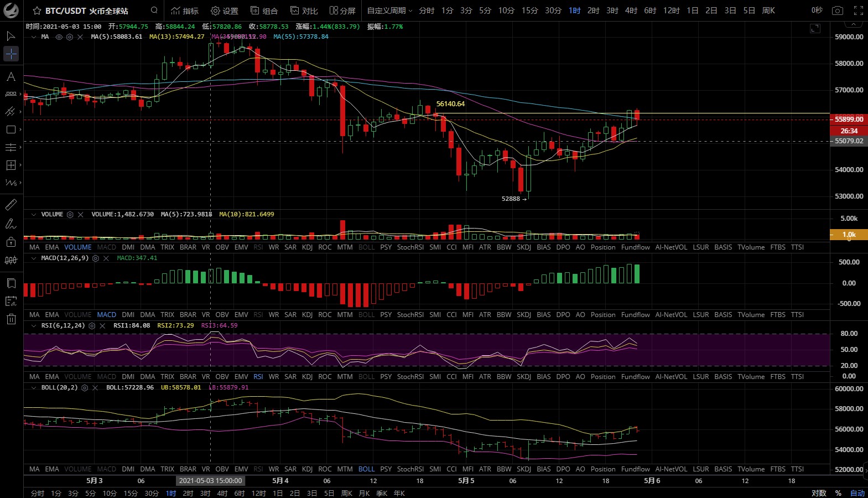Add BTC/USDT to favorites with star

(37, 11)
